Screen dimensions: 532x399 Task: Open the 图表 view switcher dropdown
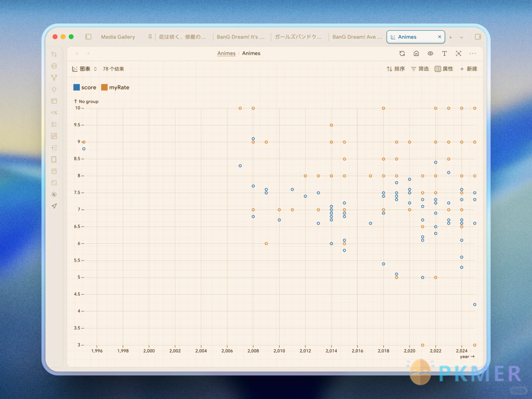[85, 69]
